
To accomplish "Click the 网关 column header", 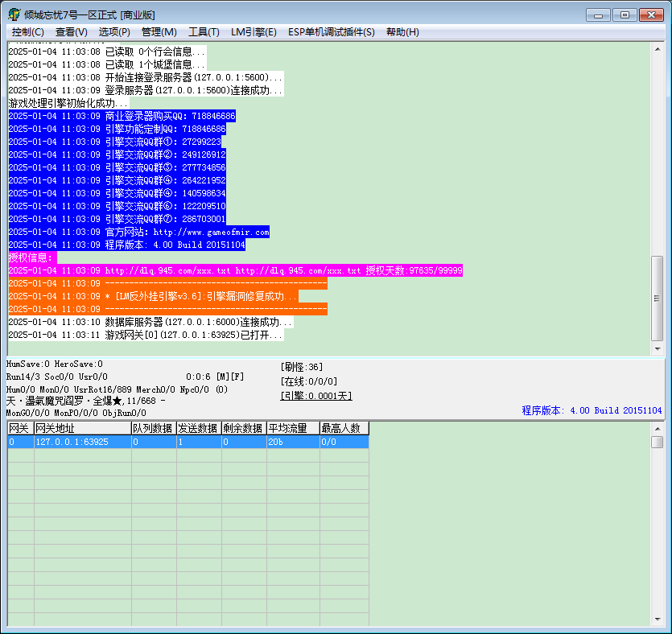I will click(x=21, y=428).
